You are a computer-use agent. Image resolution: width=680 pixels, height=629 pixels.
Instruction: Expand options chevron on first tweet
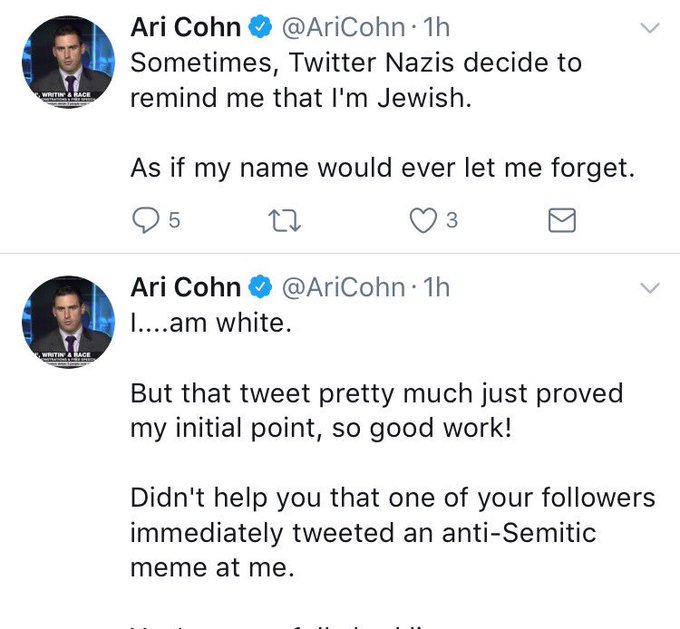coord(650,28)
